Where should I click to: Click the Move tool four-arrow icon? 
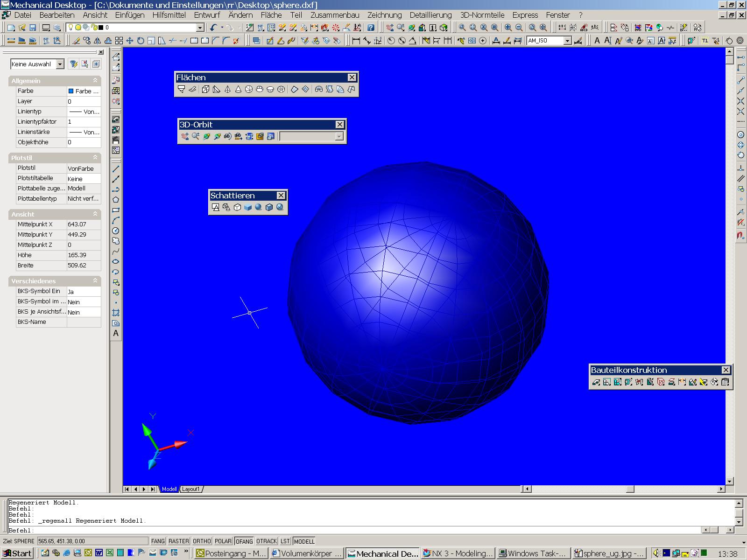tap(130, 41)
